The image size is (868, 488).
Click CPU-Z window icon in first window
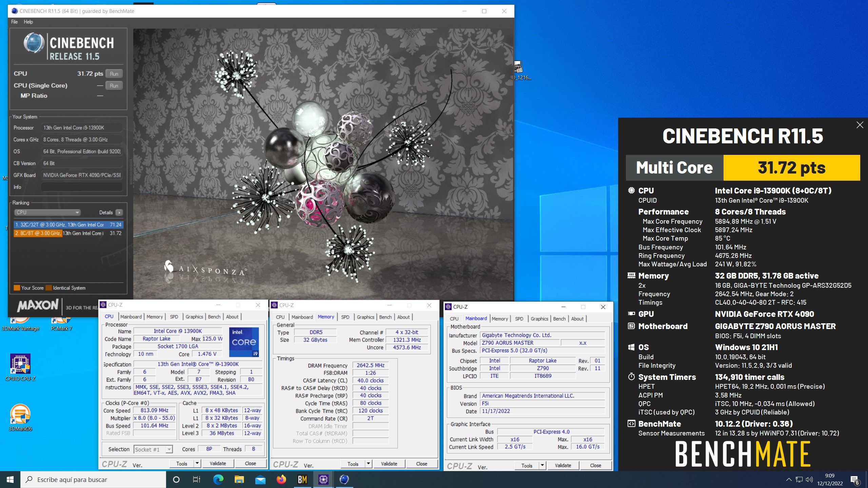click(x=103, y=305)
